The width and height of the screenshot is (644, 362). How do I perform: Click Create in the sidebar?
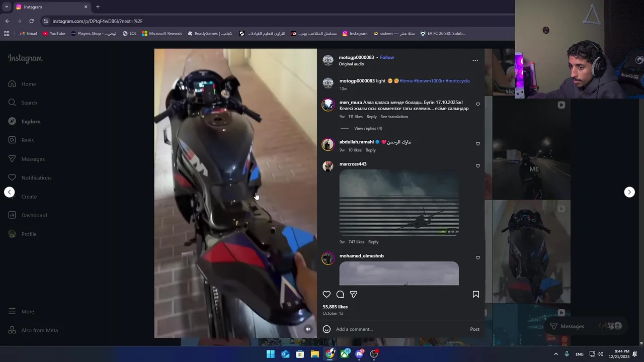click(x=23, y=197)
